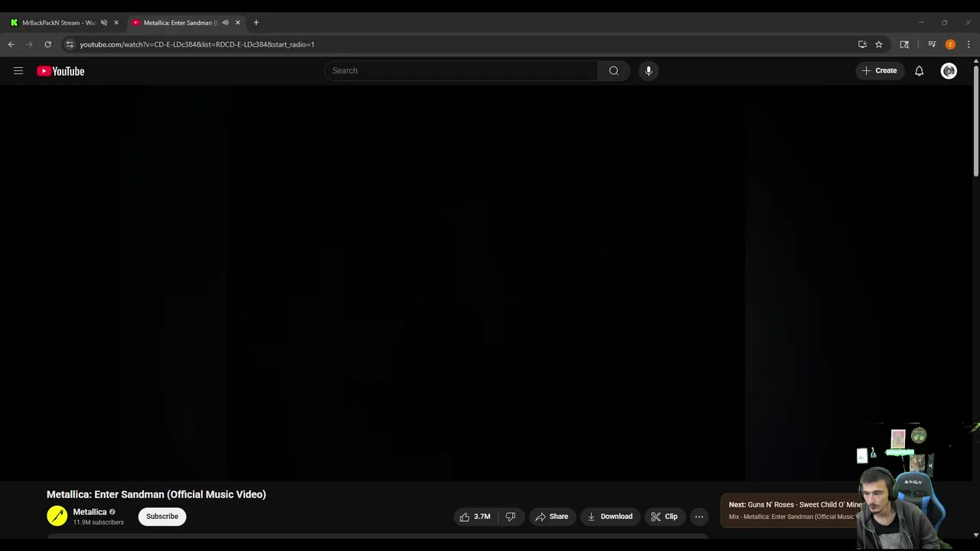Click the page vertical scrollbar
The image size is (980, 551).
click(x=975, y=122)
